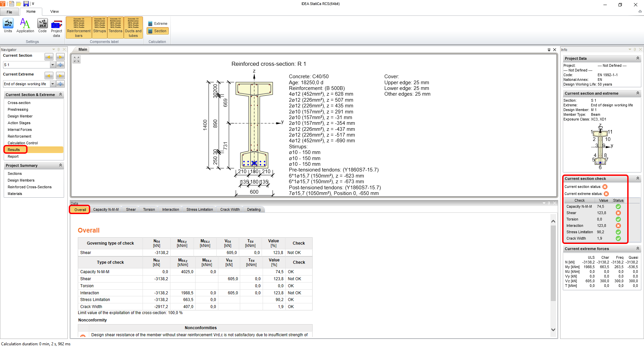The height and width of the screenshot is (349, 644).
Task: Open the Shear results tab
Action: 131,209
